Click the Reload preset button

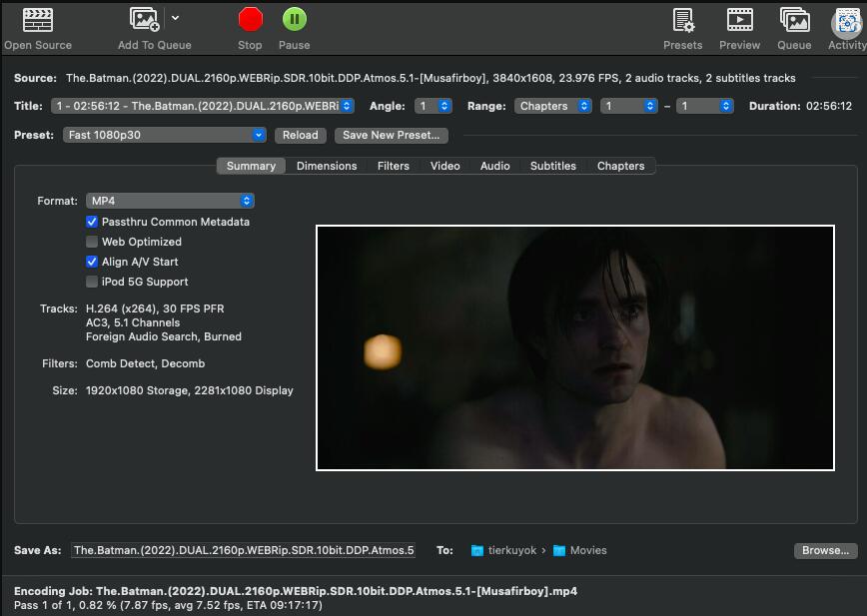tap(301, 135)
